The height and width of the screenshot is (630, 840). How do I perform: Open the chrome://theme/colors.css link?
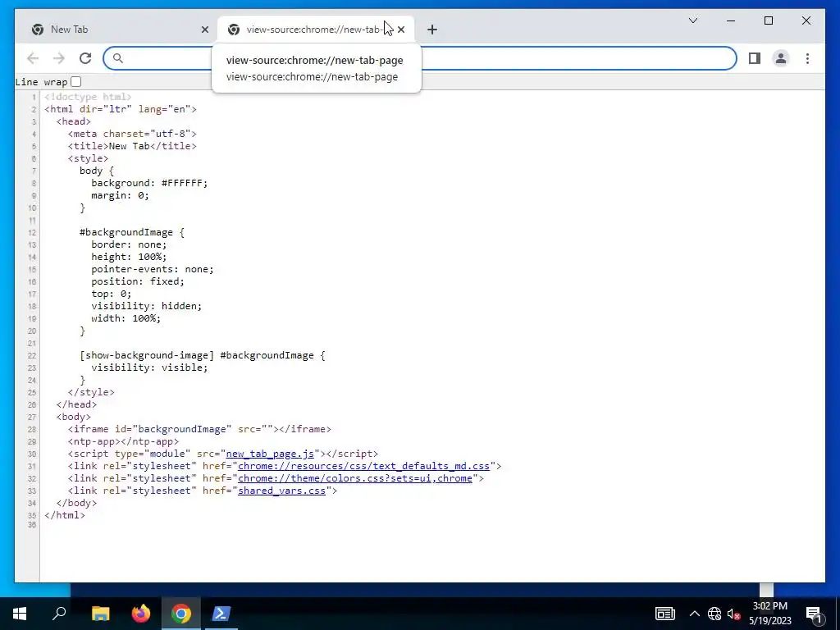pos(355,478)
